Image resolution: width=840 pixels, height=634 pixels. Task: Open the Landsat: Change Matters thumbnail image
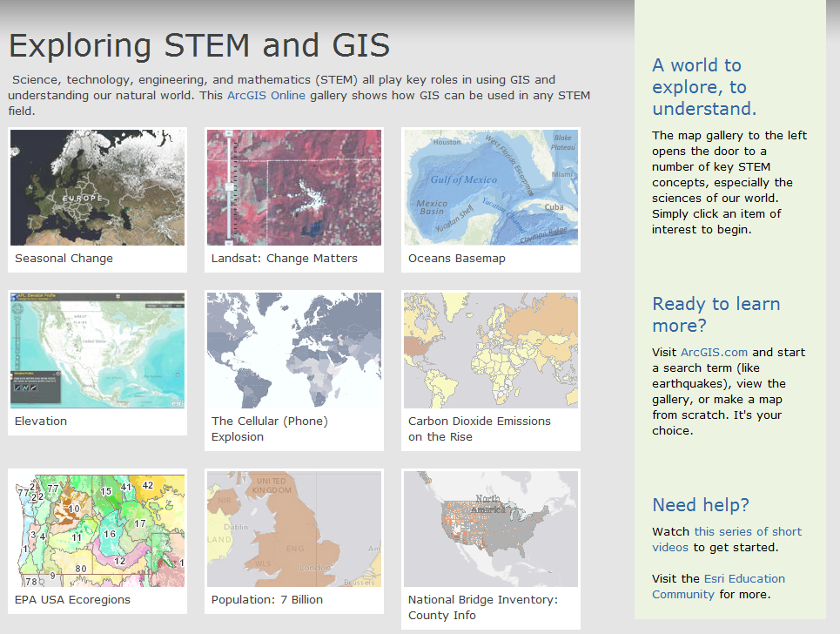click(x=294, y=187)
